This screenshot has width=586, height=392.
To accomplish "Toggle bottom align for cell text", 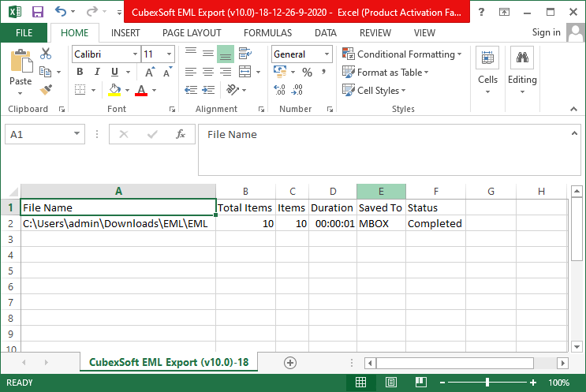I will [225, 54].
